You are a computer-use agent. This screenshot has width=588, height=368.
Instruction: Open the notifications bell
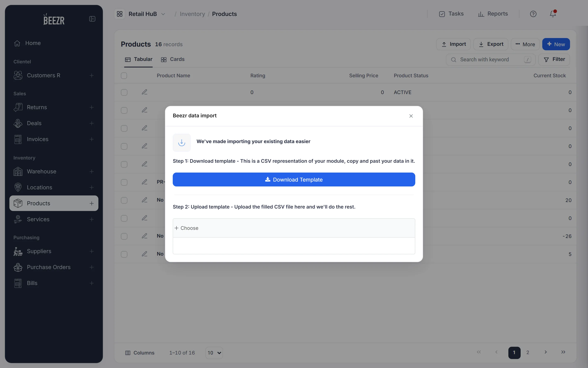(553, 14)
